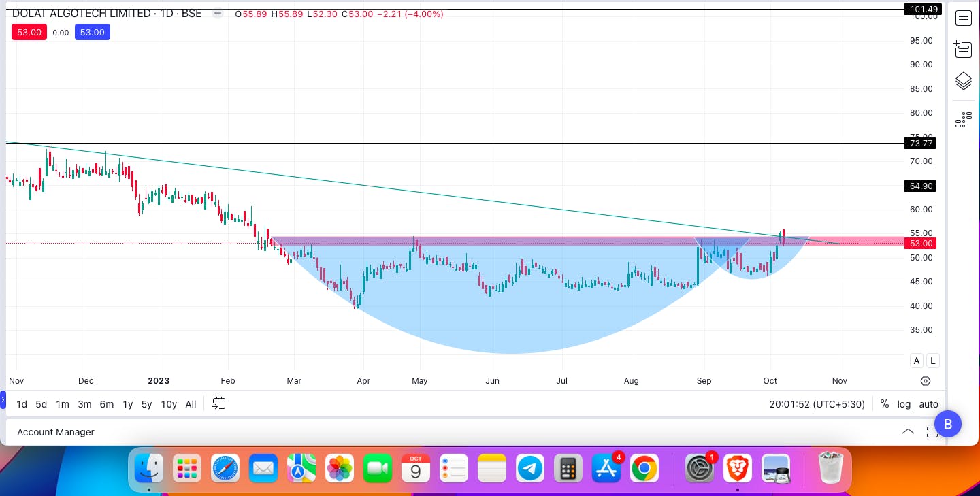This screenshot has height=496, width=980.
Task: Open the layers object tree icon
Action: pos(963,81)
